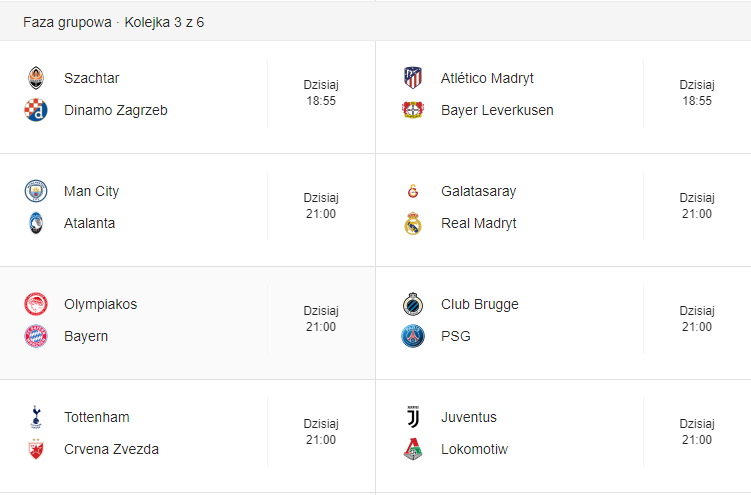Click the Juventus logo icon
751x495 pixels.
click(413, 417)
